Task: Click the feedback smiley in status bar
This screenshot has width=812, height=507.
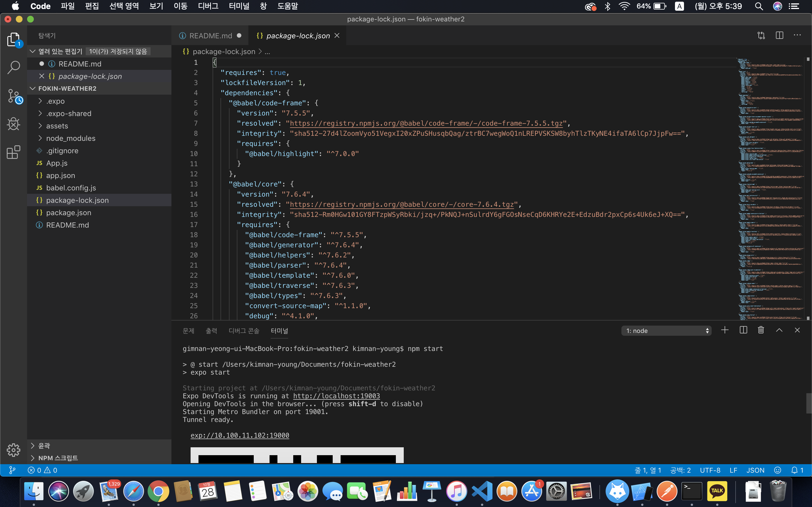Action: coord(777,470)
